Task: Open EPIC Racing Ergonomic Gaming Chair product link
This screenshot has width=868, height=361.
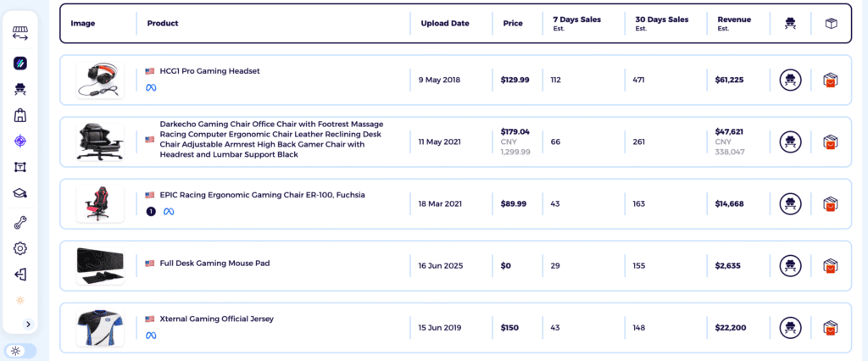Action: [262, 195]
